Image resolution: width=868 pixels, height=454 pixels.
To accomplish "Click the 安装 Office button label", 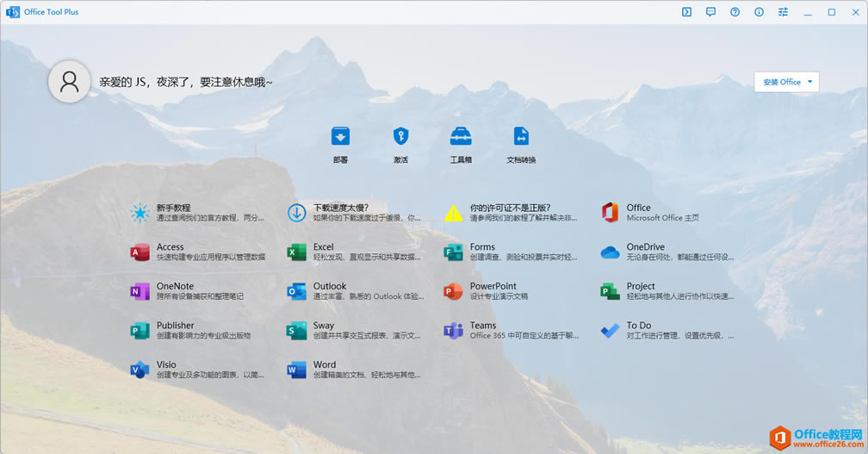I will 782,82.
